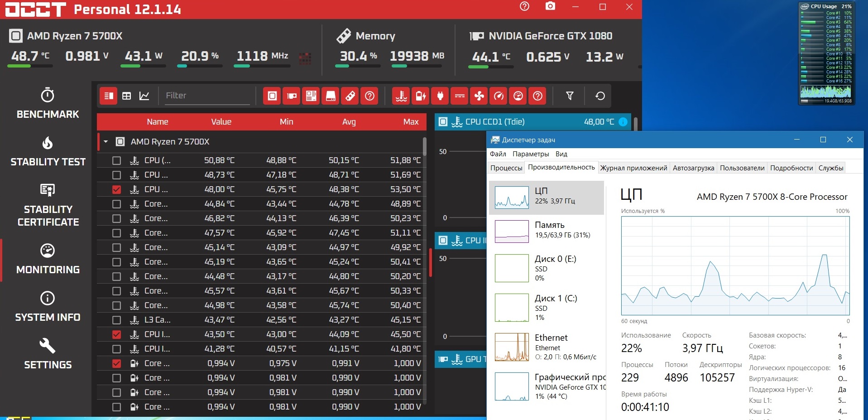Image resolution: width=868 pixels, height=420 pixels.
Task: Sort sensor table by Min column
Action: [x=286, y=122]
